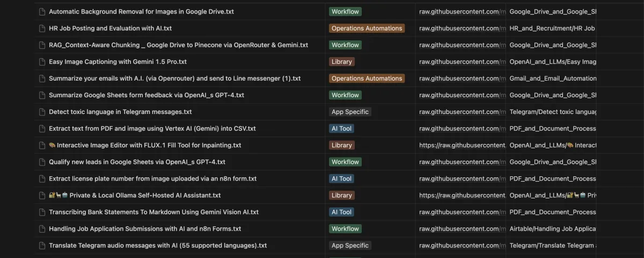
Task: Select Library tag in Easy Image Captioning row
Action: click(x=342, y=62)
